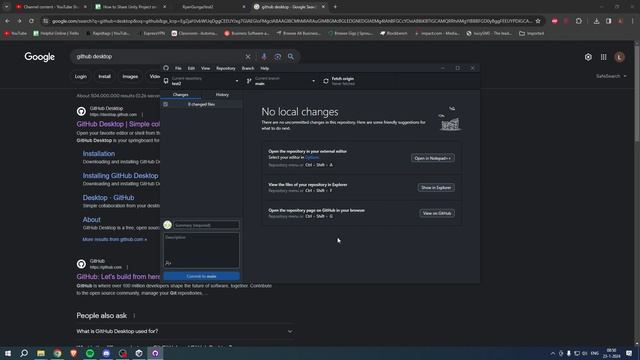
Task: Click the add co-authors icon in description box
Action: (168, 263)
